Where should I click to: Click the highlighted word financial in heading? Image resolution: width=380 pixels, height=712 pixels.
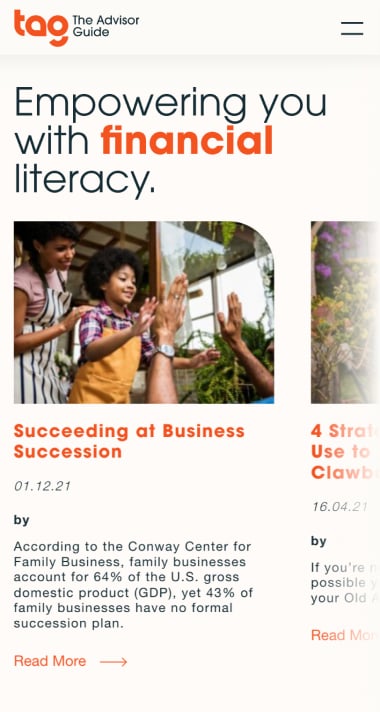point(187,141)
